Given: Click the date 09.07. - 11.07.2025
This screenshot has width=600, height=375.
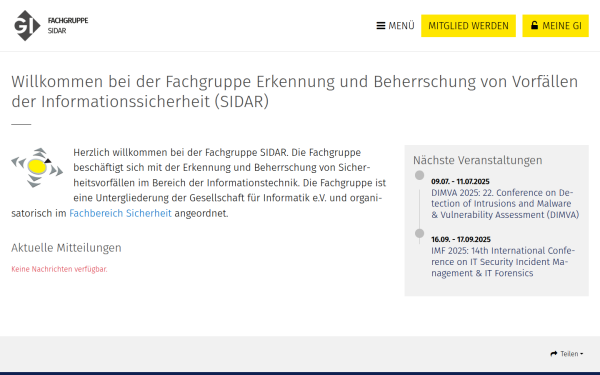Looking at the screenshot, I should click(x=460, y=181).
